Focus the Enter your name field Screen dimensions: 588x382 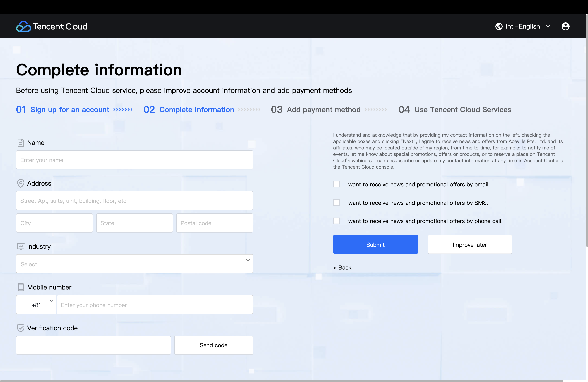[x=134, y=160]
